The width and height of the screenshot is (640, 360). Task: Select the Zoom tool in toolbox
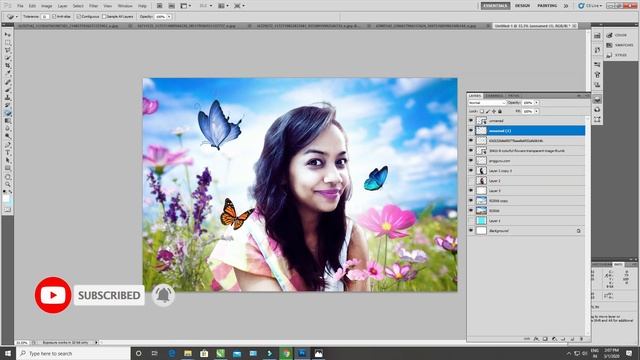click(x=8, y=184)
